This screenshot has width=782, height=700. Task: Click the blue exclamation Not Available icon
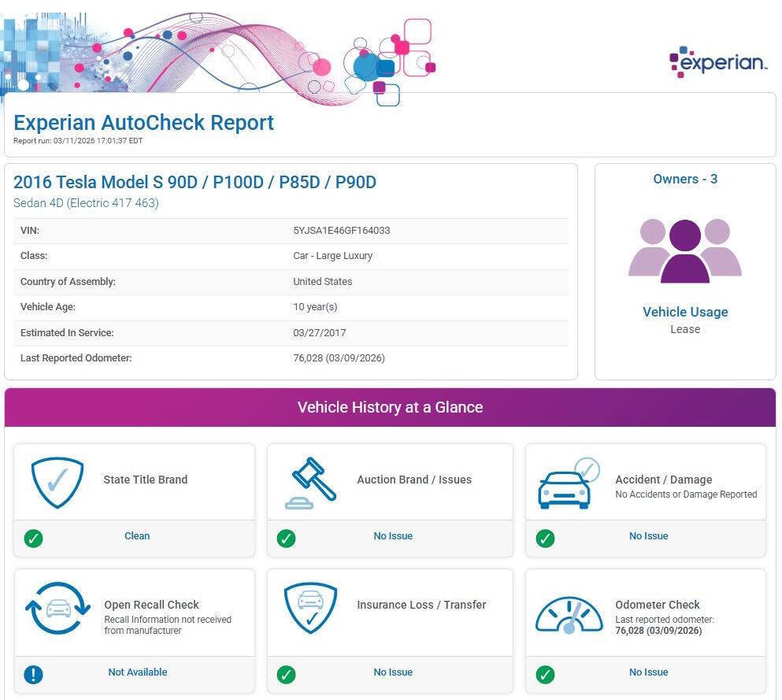point(33,674)
